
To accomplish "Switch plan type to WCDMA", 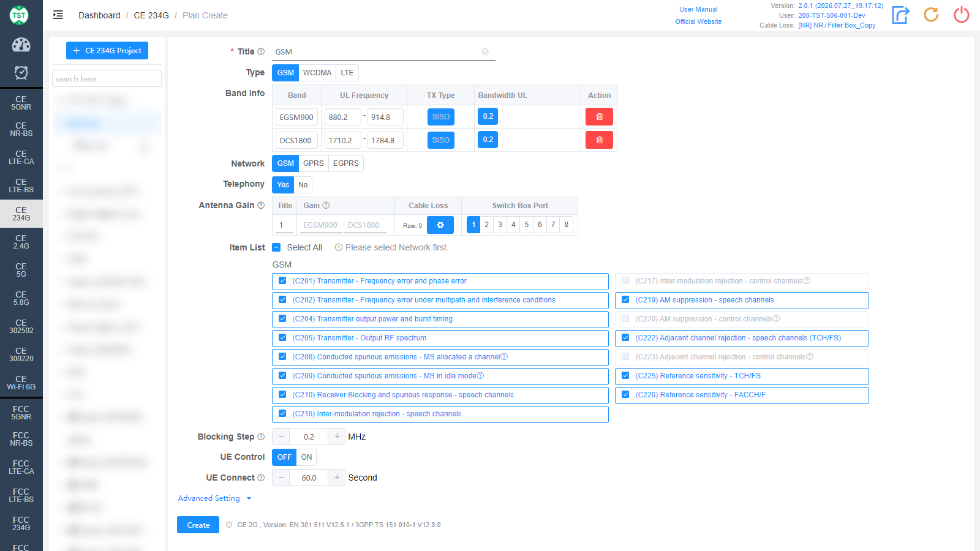I will [x=317, y=73].
